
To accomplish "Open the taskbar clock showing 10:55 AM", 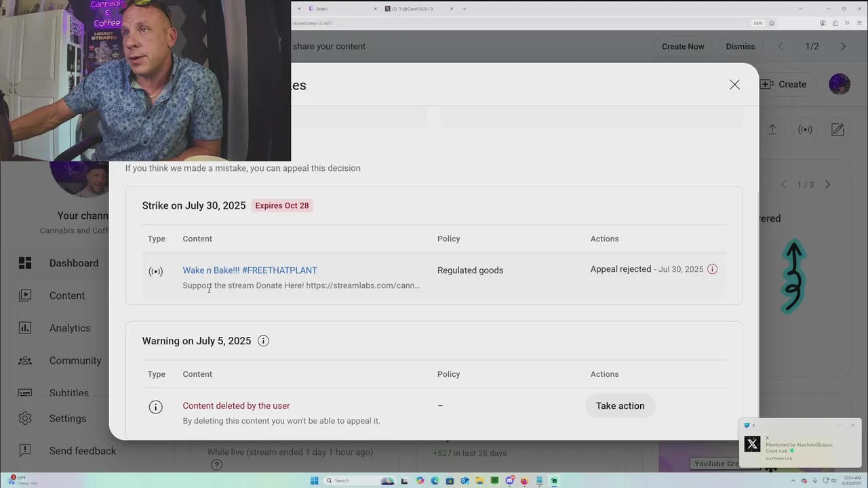I will 851,481.
